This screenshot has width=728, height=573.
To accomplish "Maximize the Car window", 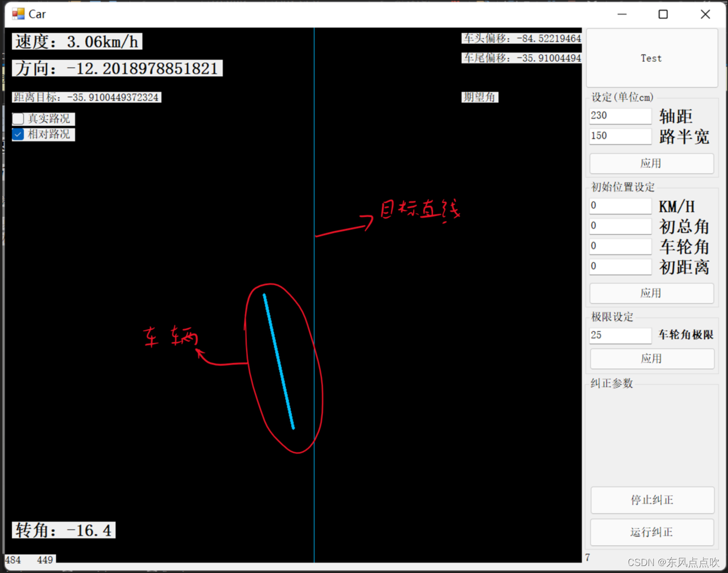I will tap(664, 14).
